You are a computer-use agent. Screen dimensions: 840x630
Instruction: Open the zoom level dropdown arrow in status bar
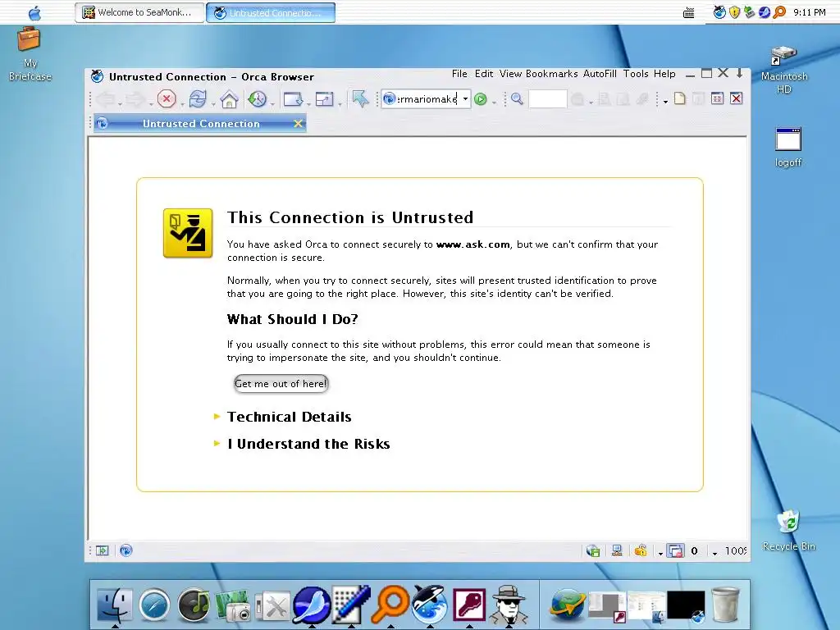(714, 552)
